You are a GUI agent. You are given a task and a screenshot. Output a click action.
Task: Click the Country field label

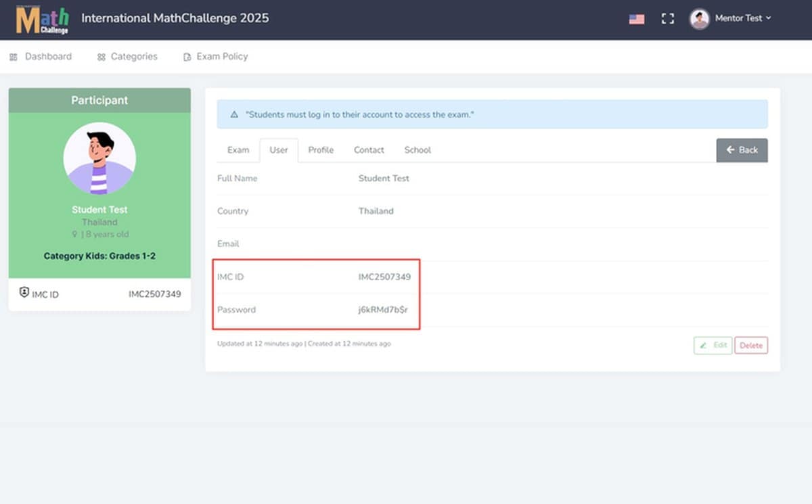(233, 211)
